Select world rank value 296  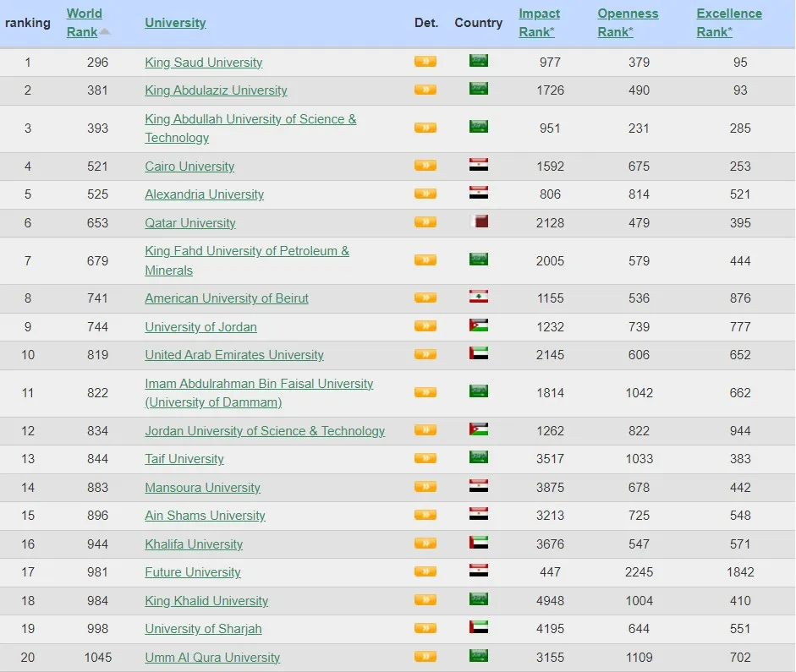click(97, 63)
